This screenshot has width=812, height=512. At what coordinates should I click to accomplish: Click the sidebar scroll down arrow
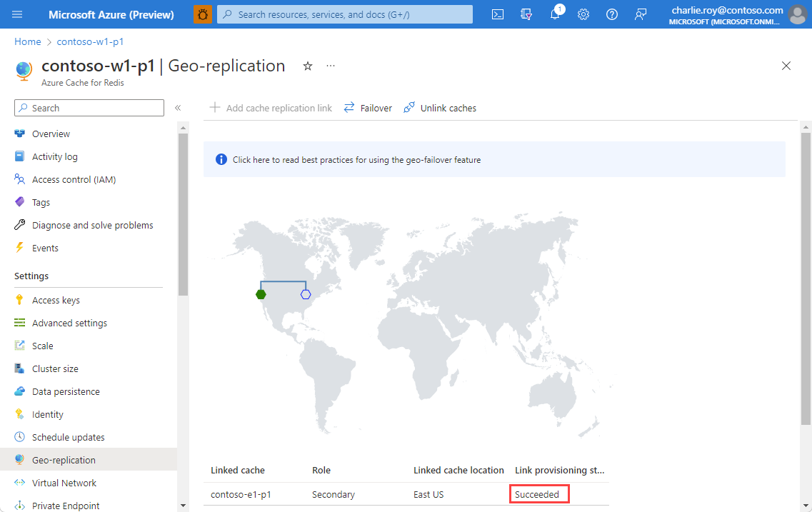point(183,506)
